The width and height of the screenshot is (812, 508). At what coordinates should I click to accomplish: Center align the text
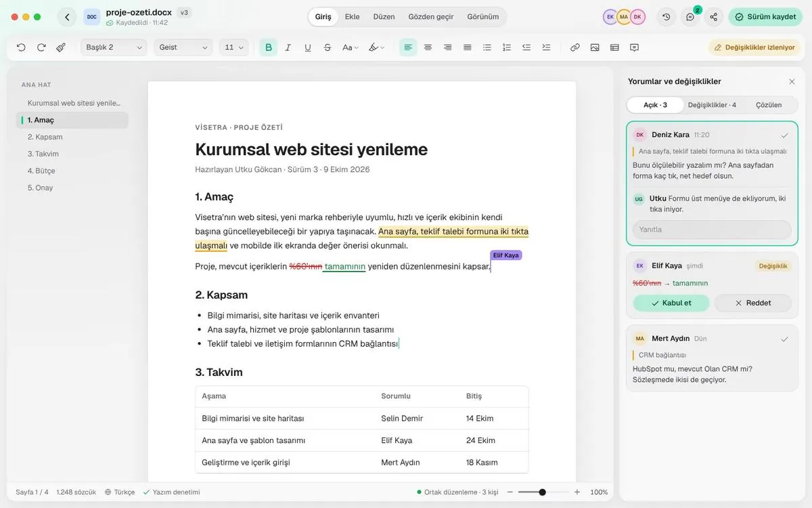click(x=428, y=47)
